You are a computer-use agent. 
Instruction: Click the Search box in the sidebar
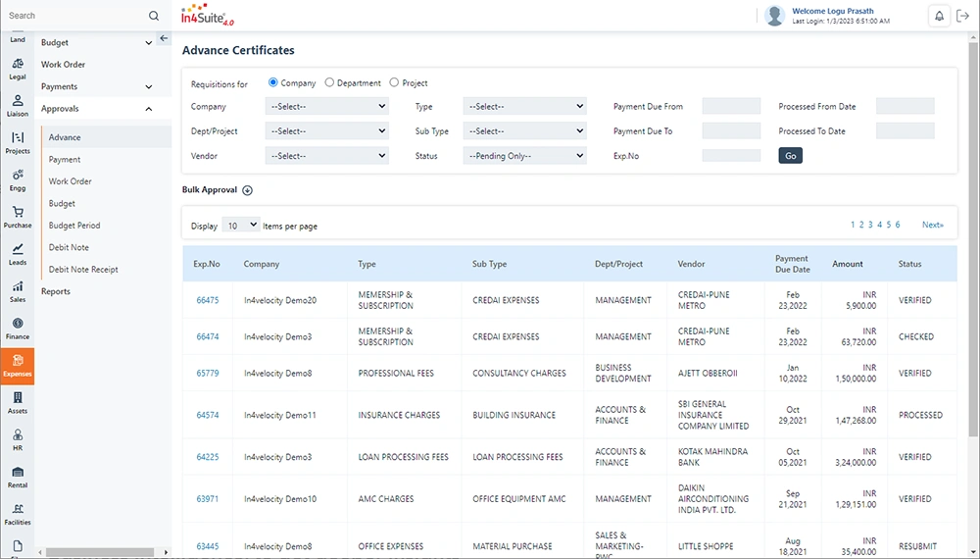click(75, 16)
